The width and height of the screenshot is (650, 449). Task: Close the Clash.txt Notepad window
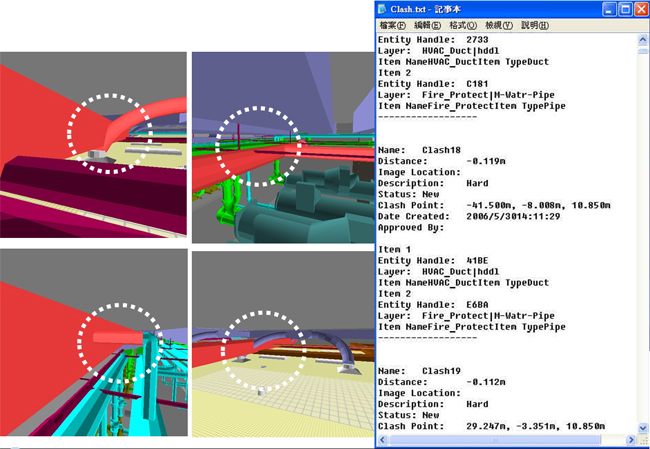[641, 9]
